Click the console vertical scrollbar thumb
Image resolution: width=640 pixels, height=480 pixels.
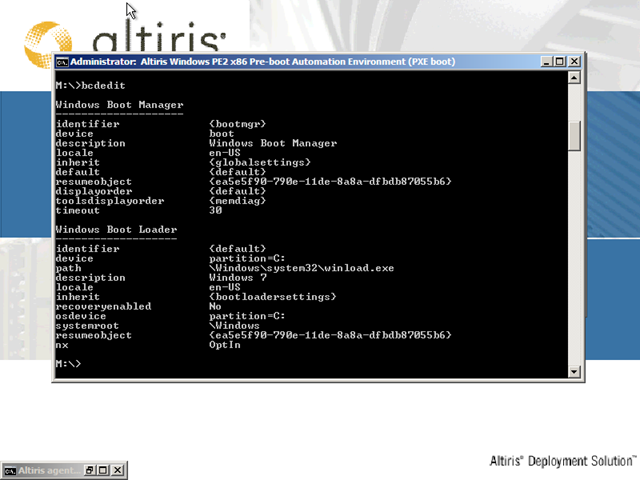(574, 136)
